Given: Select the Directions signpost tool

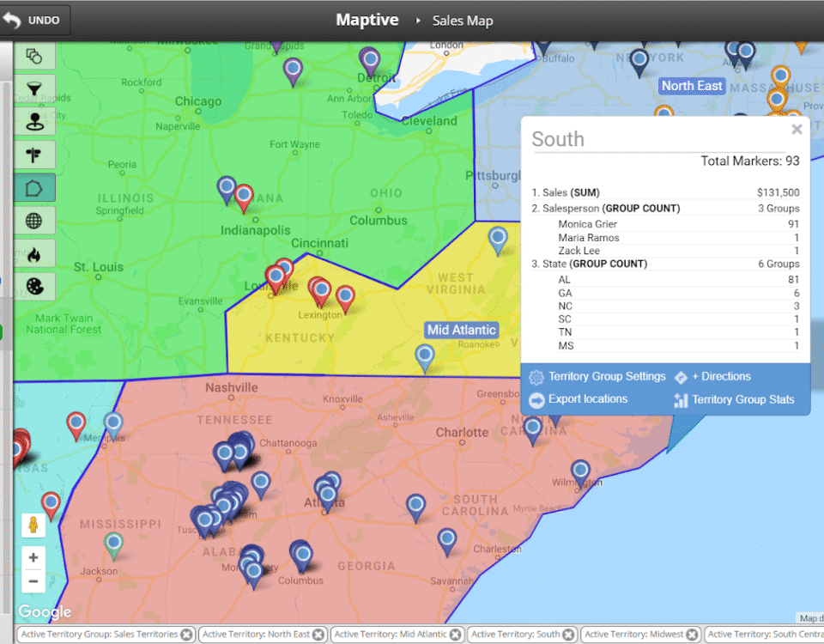Looking at the screenshot, I should [x=34, y=153].
